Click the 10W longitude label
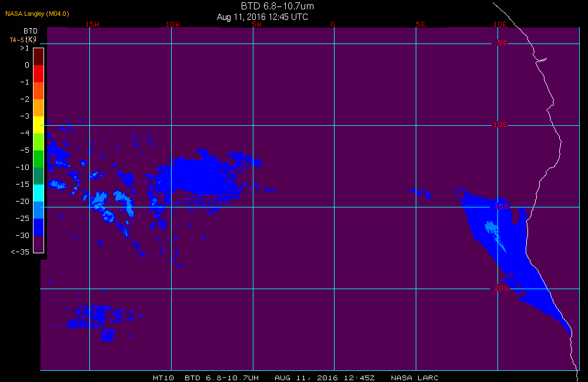The image size is (588, 382). tap(173, 24)
